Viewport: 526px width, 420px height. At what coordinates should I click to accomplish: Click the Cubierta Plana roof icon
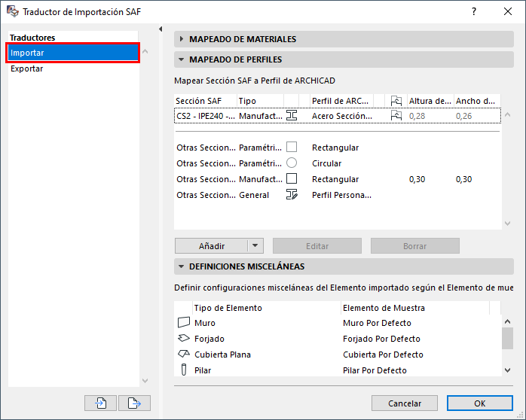point(183,354)
